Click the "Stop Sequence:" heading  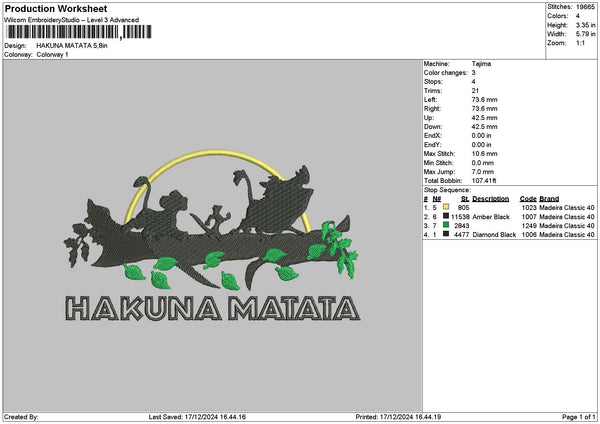tap(447, 190)
